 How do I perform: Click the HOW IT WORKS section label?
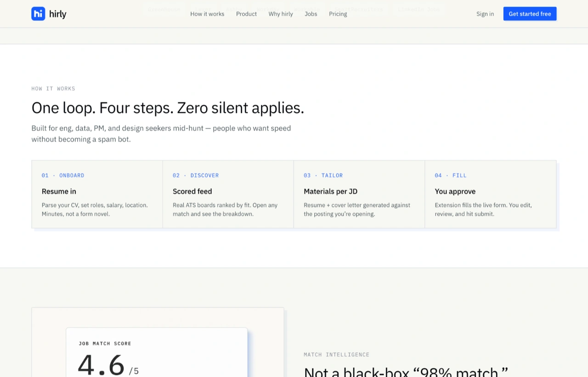(x=53, y=88)
